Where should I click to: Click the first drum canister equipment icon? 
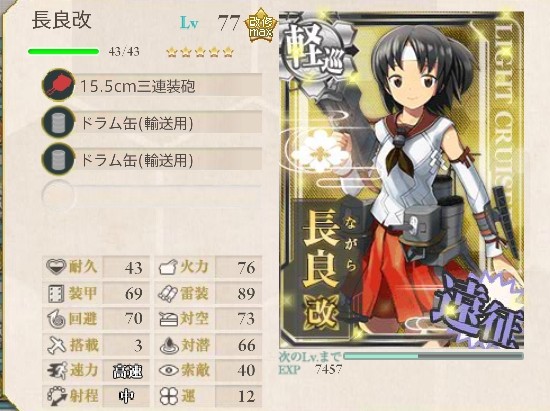(x=58, y=122)
